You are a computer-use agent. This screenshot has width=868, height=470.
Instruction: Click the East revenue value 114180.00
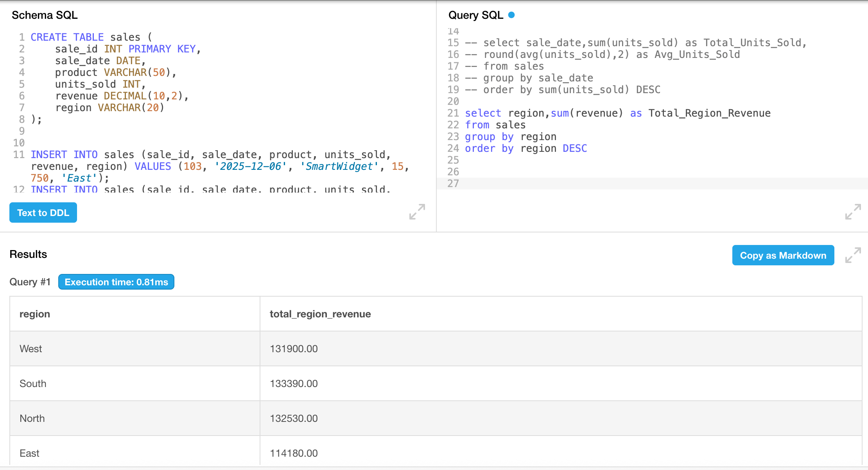(294, 453)
